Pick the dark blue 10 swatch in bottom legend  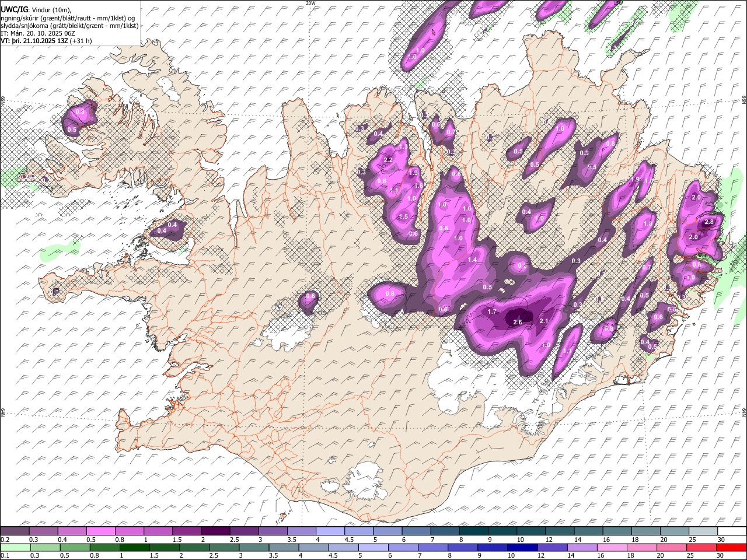[x=522, y=547]
